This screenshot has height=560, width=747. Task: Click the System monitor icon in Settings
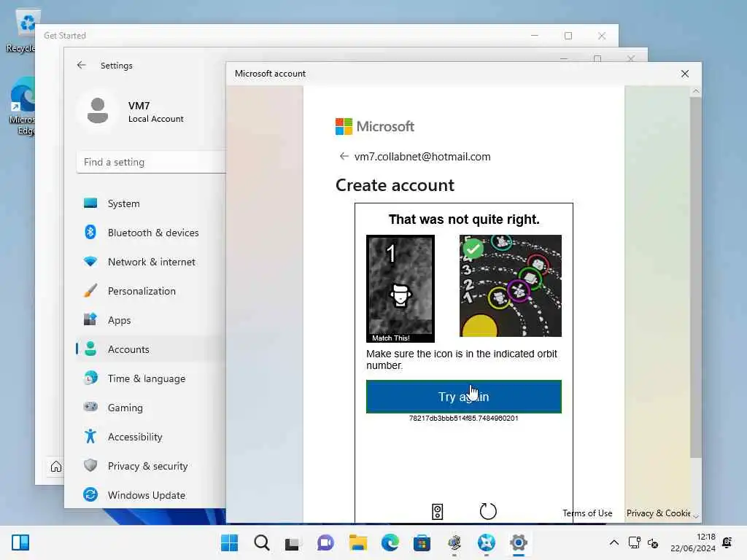90,203
